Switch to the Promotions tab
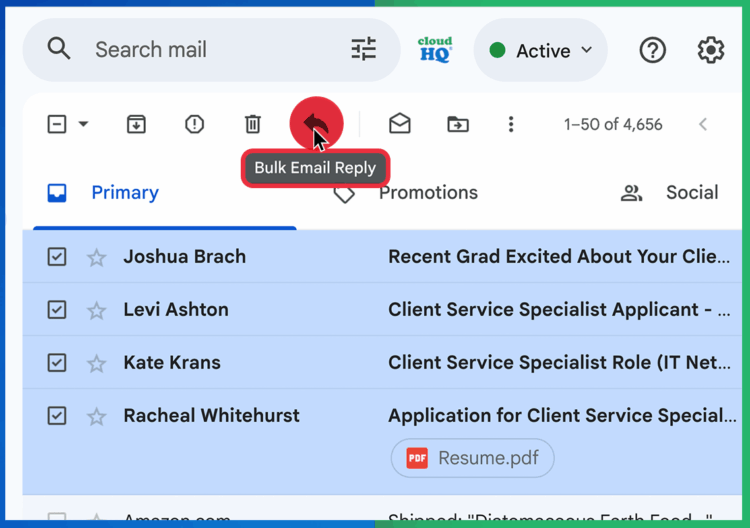750x528 pixels. (x=427, y=193)
